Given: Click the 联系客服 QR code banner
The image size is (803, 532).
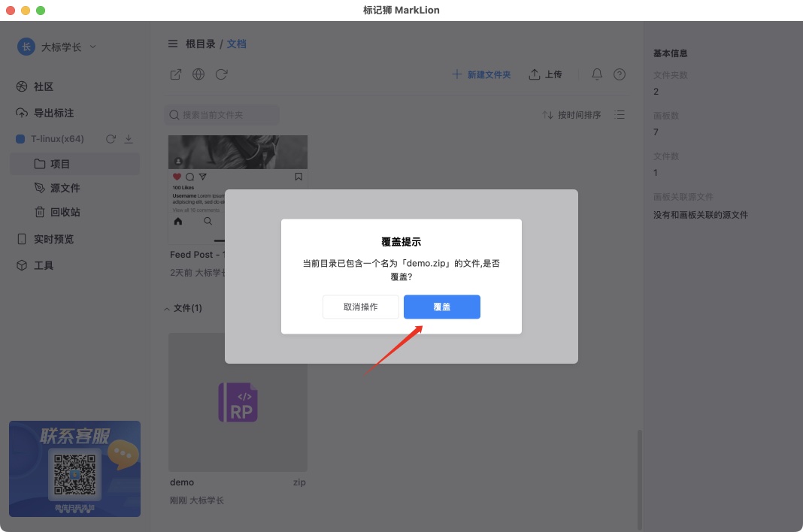Looking at the screenshot, I should 74,468.
